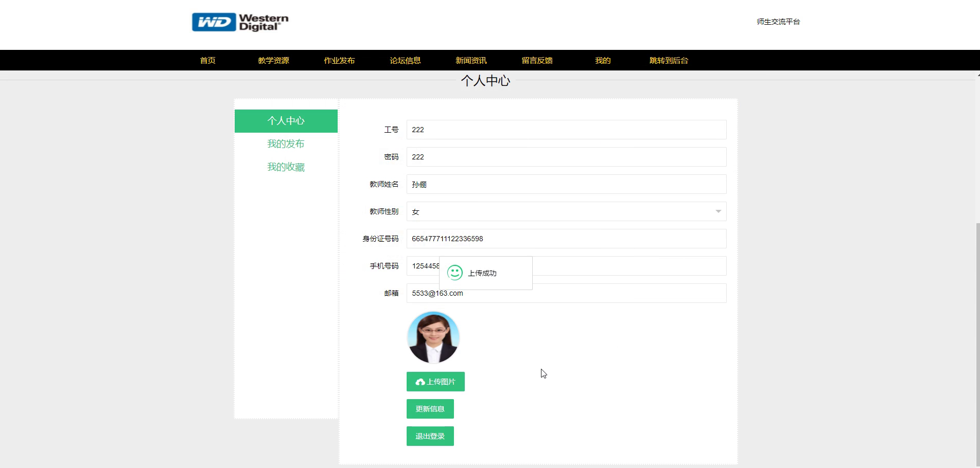The width and height of the screenshot is (980, 468).
Task: Open 我的收藏 in the sidebar
Action: pyautogui.click(x=286, y=167)
